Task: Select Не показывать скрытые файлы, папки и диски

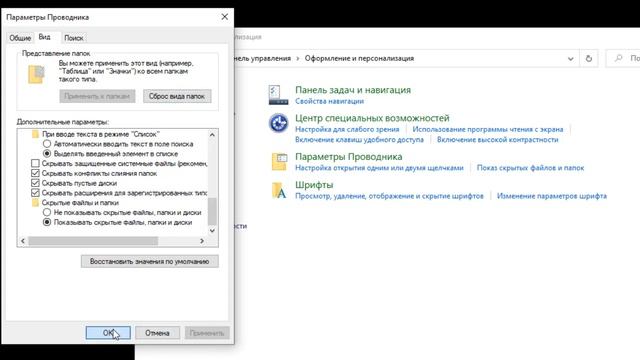Action: pos(47,213)
